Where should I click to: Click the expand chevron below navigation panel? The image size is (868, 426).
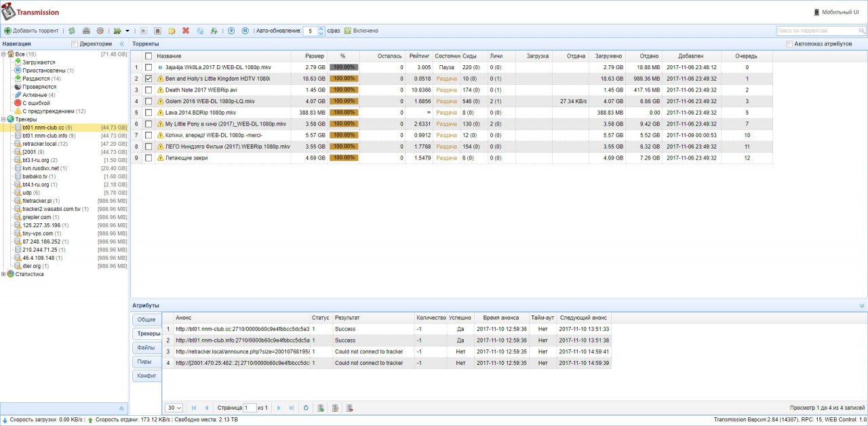coord(122,408)
